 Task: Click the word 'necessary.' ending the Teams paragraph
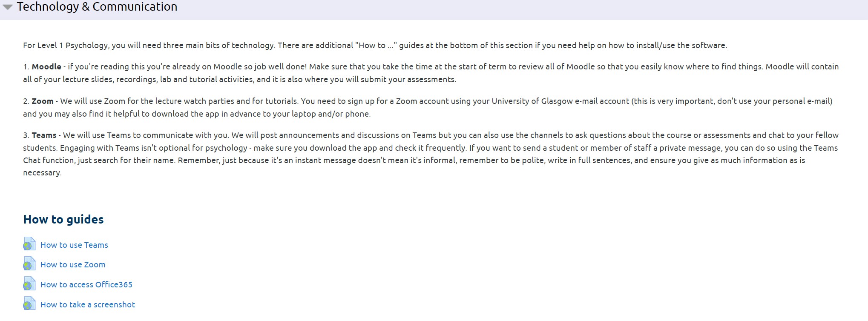point(42,172)
